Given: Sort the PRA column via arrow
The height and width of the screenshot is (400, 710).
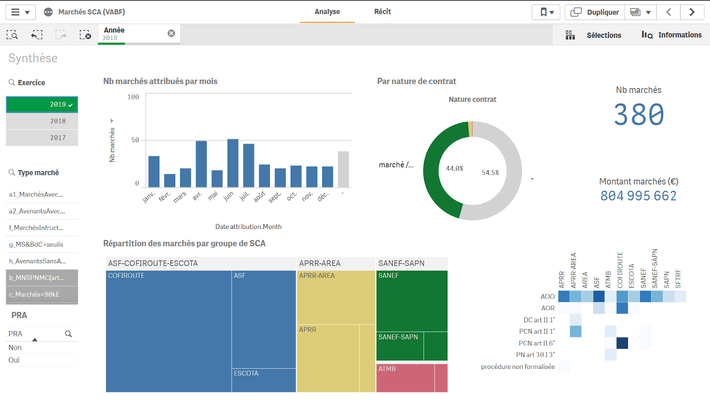Looking at the screenshot, I should click(34, 339).
